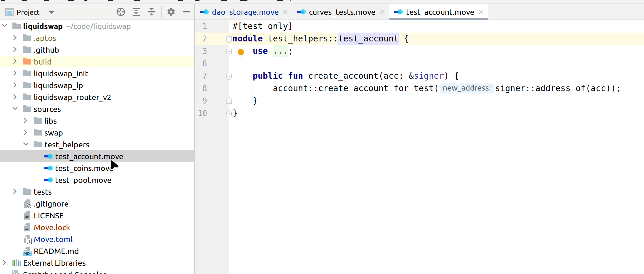Select opened file with the crosshair icon
The width and height of the screenshot is (644, 274).
click(121, 12)
